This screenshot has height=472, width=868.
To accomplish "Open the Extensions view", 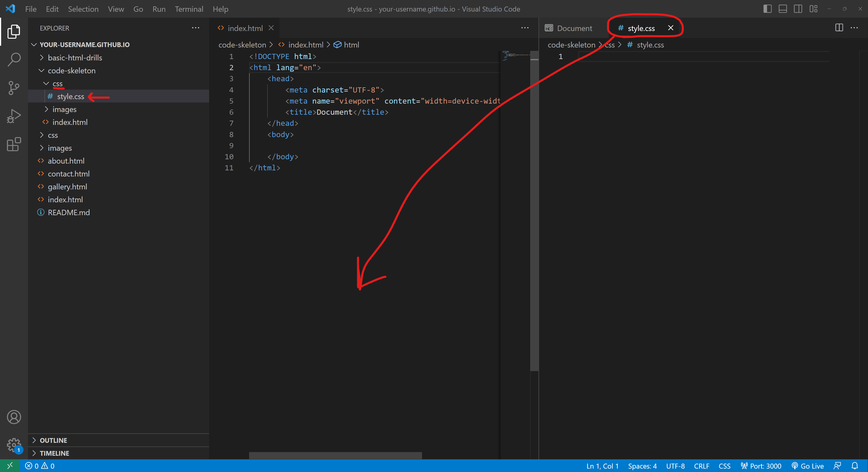I will pyautogui.click(x=14, y=144).
